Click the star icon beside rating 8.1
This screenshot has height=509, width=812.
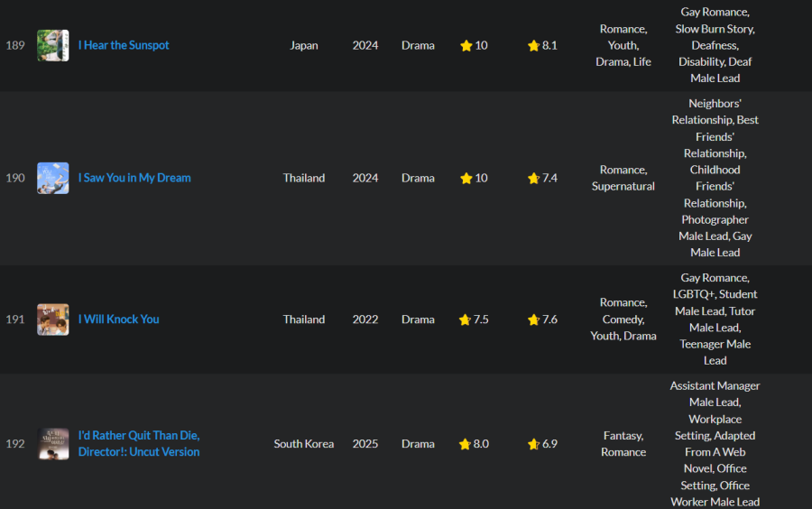(533, 45)
